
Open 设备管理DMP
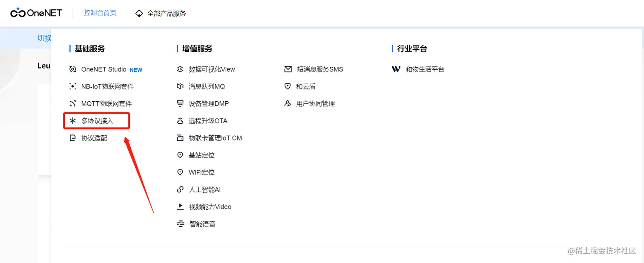click(x=209, y=103)
